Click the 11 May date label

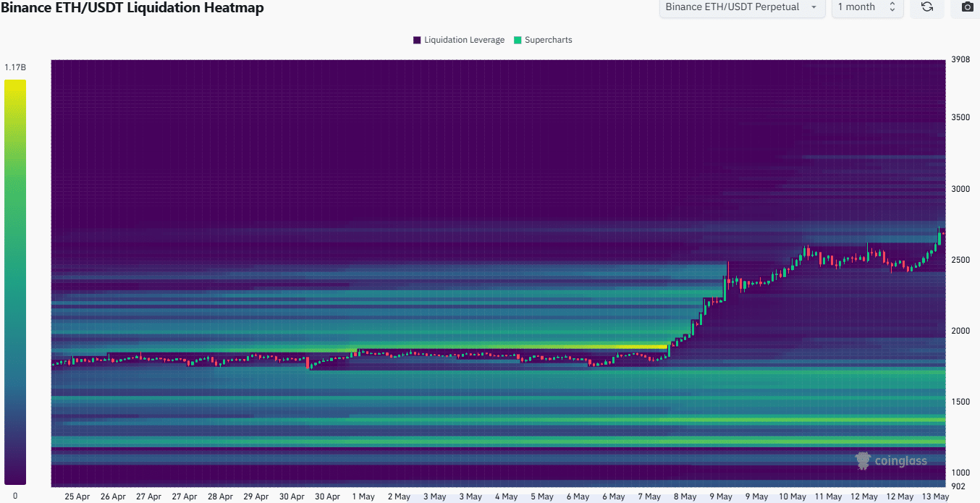coord(828,496)
